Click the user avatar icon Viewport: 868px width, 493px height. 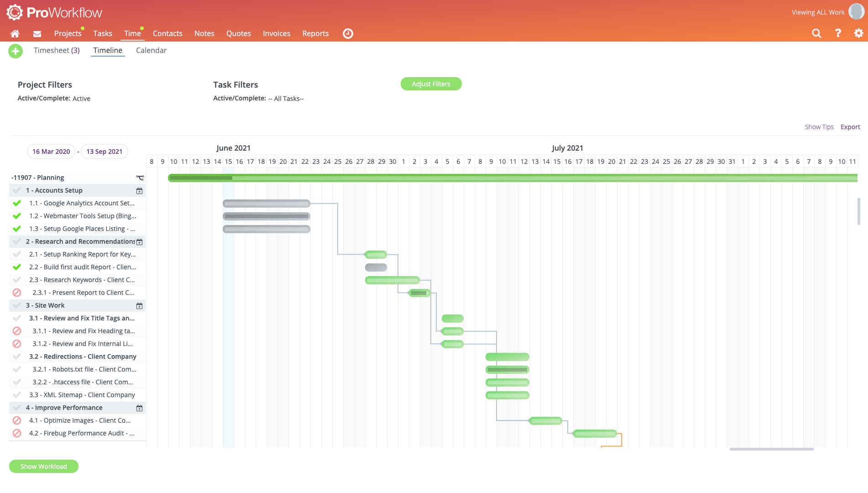click(x=856, y=12)
